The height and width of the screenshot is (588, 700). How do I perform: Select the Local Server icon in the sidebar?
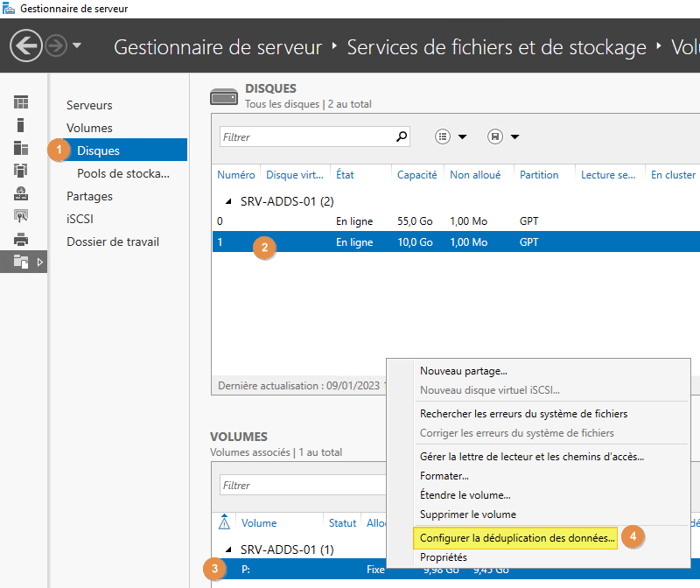click(x=22, y=124)
